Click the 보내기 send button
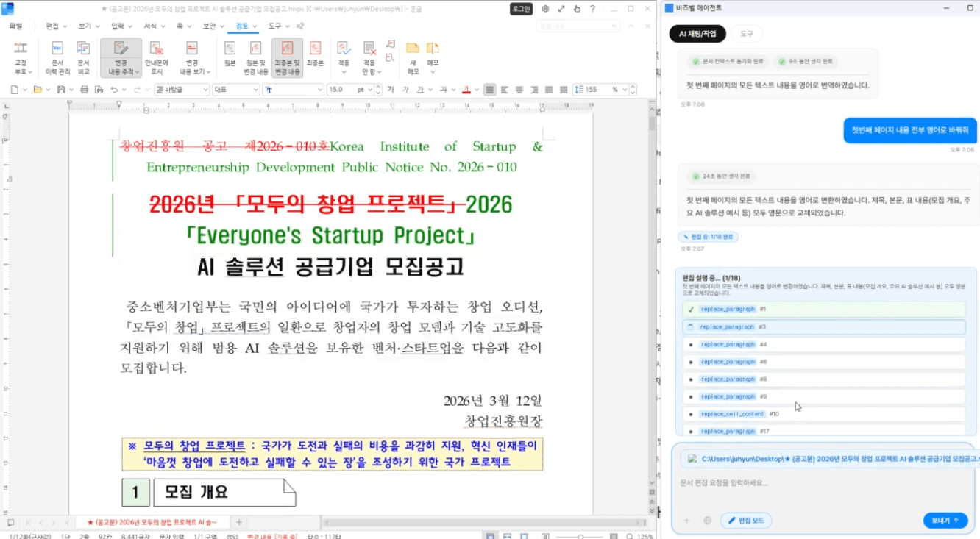The width and height of the screenshot is (980, 539). pyautogui.click(x=945, y=520)
